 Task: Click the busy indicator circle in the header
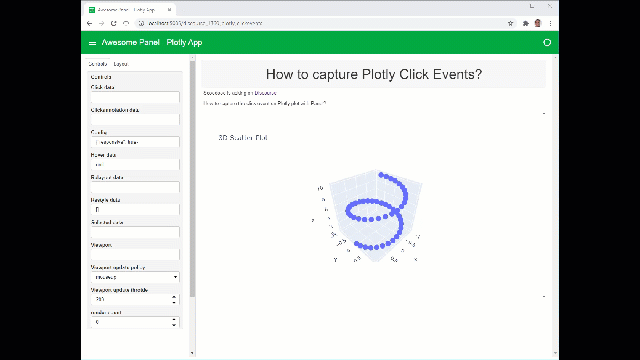[x=547, y=42]
